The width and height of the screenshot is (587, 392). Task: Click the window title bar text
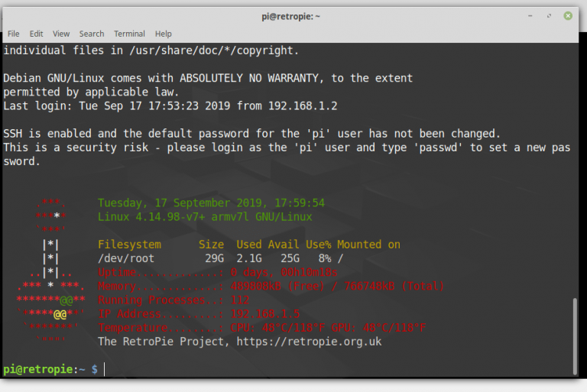pos(293,15)
